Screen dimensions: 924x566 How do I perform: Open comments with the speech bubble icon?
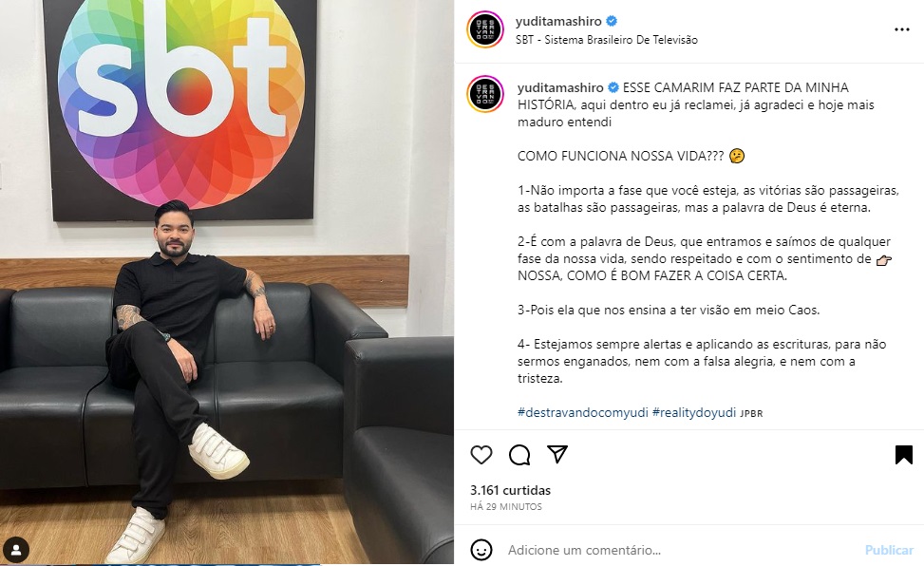point(519,455)
